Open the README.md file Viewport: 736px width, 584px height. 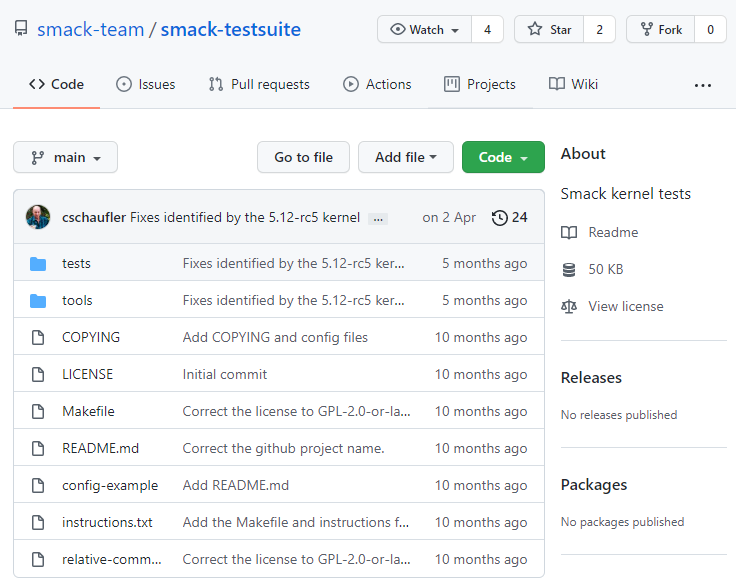pos(100,449)
